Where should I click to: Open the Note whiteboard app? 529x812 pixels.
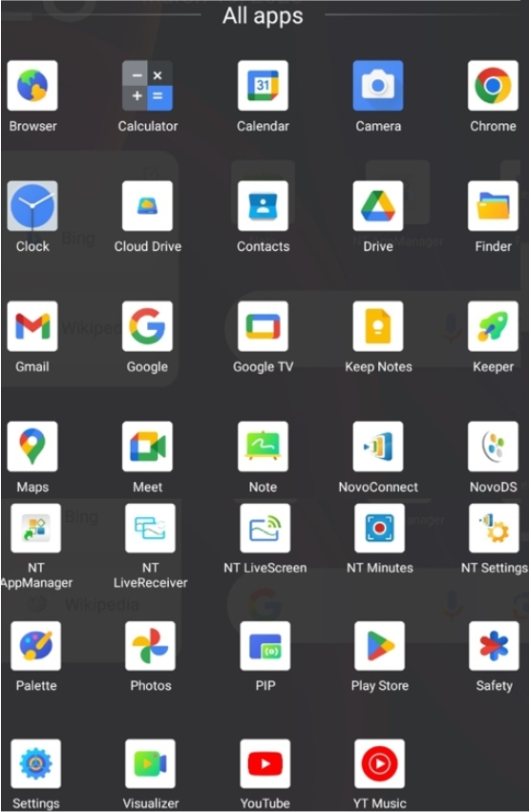pyautogui.click(x=264, y=447)
